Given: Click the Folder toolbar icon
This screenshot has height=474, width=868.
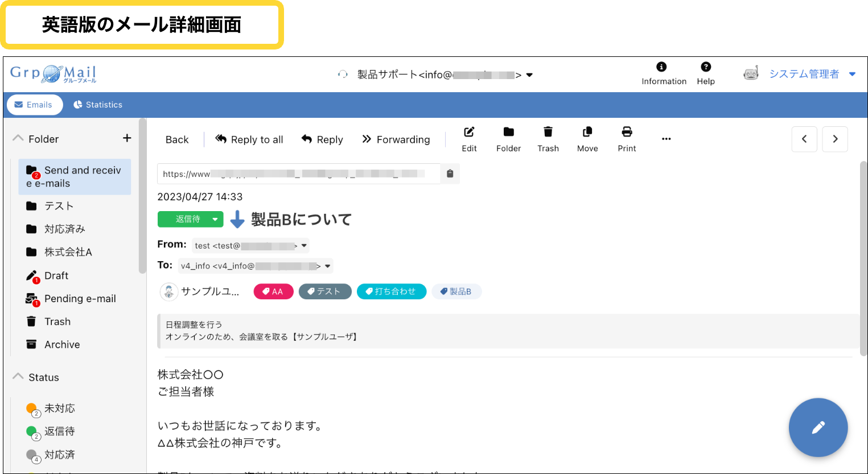Looking at the screenshot, I should (508, 132).
